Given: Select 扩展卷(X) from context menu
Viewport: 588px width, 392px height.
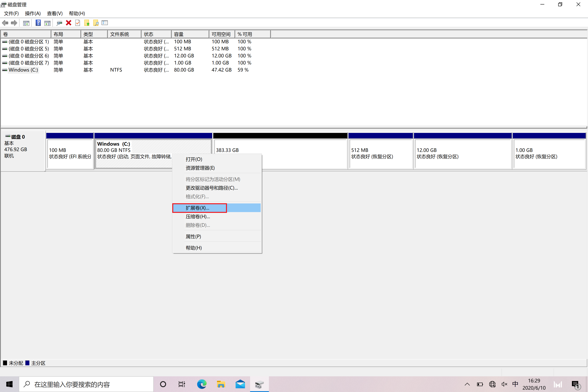Looking at the screenshot, I should click(198, 208).
